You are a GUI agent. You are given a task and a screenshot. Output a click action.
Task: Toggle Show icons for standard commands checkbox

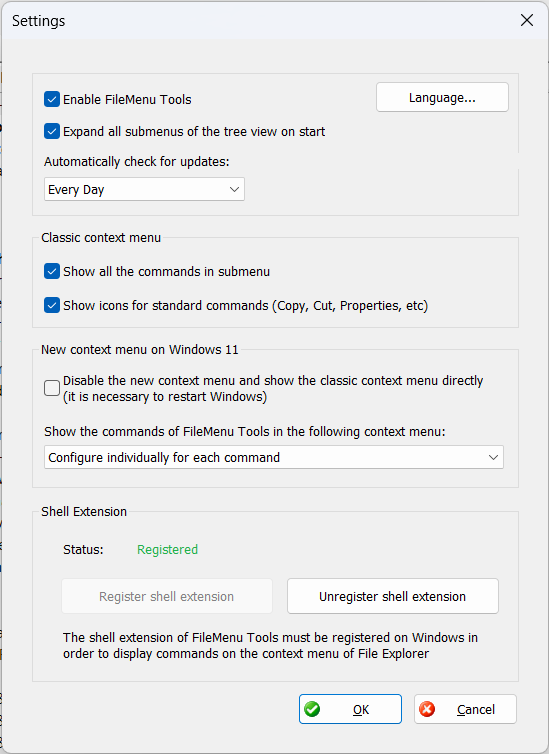click(x=52, y=305)
